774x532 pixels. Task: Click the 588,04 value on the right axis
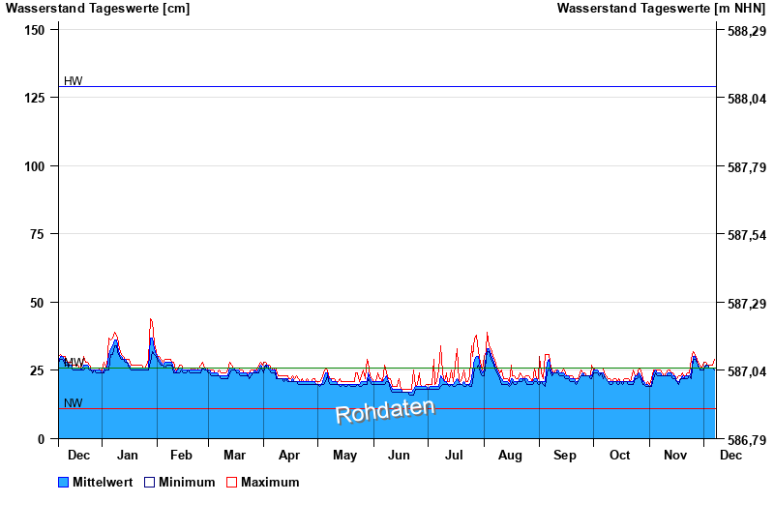pos(745,99)
